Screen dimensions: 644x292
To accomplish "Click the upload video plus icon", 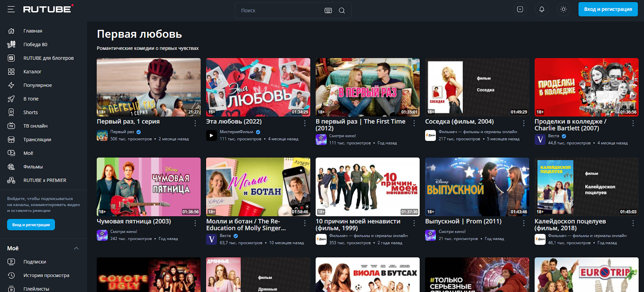I will [520, 9].
